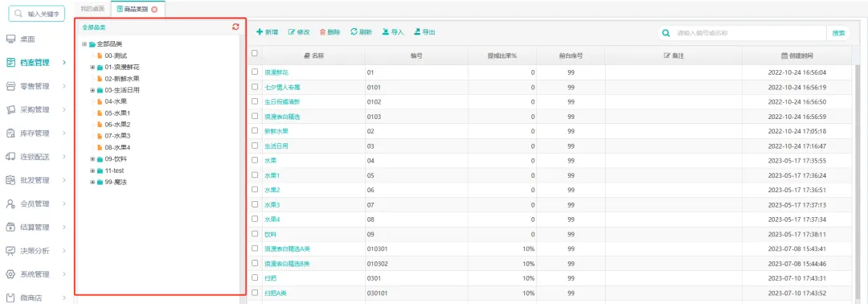The image size is (868, 304).
Task: Click the file icon of 00-测试
Action: point(100,56)
